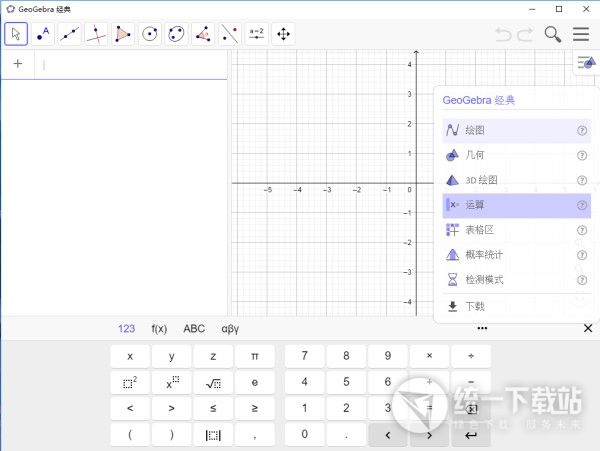
Task: Switch keyboard to αβγ tab
Action: [230, 329]
